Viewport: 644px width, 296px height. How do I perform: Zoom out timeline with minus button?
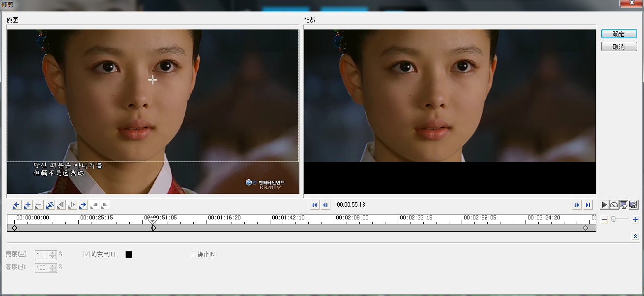click(605, 219)
